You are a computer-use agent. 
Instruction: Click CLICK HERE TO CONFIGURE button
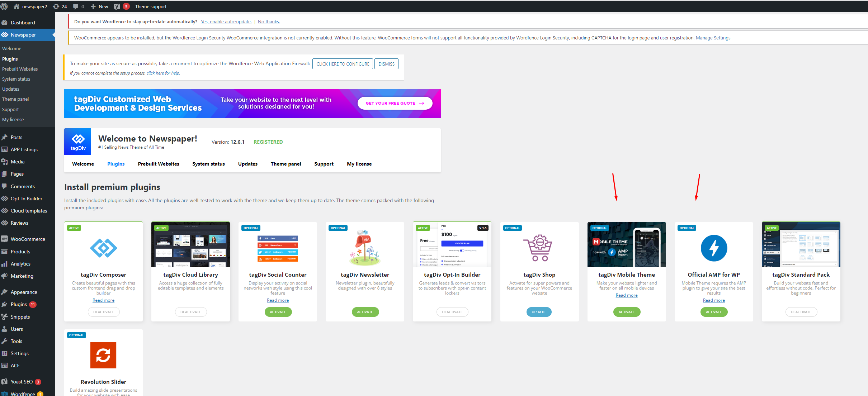pyautogui.click(x=343, y=64)
